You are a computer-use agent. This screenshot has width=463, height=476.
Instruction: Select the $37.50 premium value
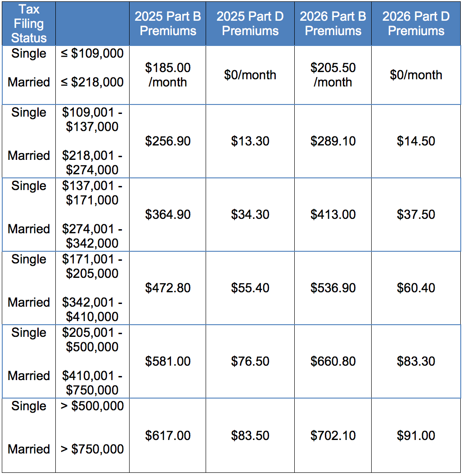416,215
